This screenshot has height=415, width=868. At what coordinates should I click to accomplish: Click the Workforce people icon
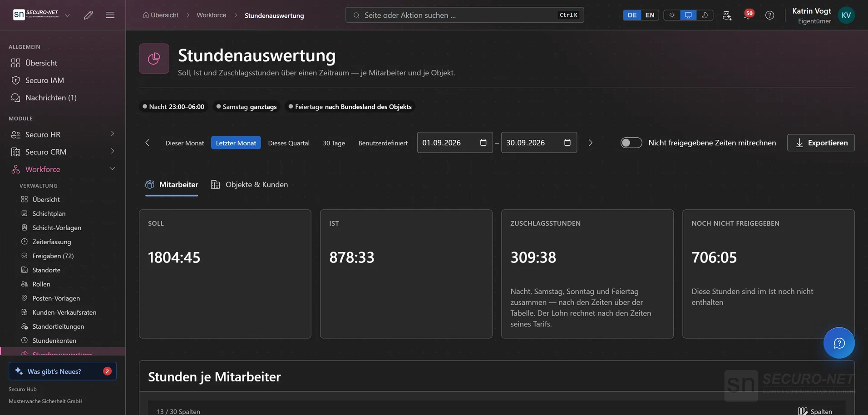16,169
